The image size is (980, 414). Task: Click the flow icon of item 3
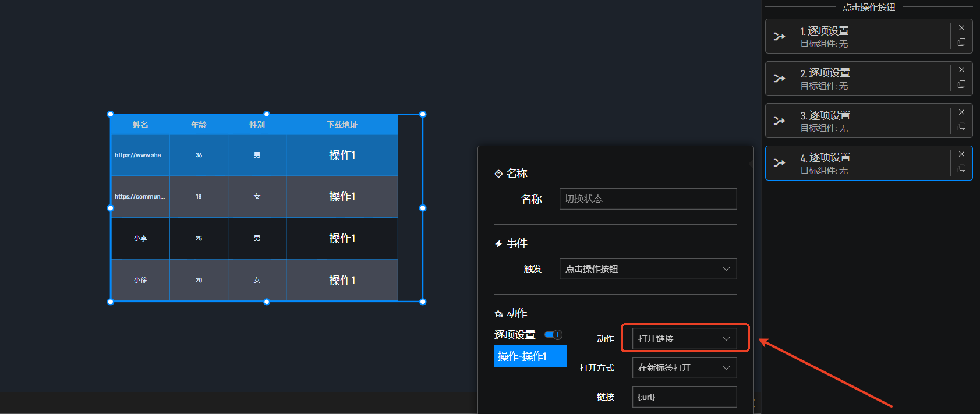(x=779, y=121)
